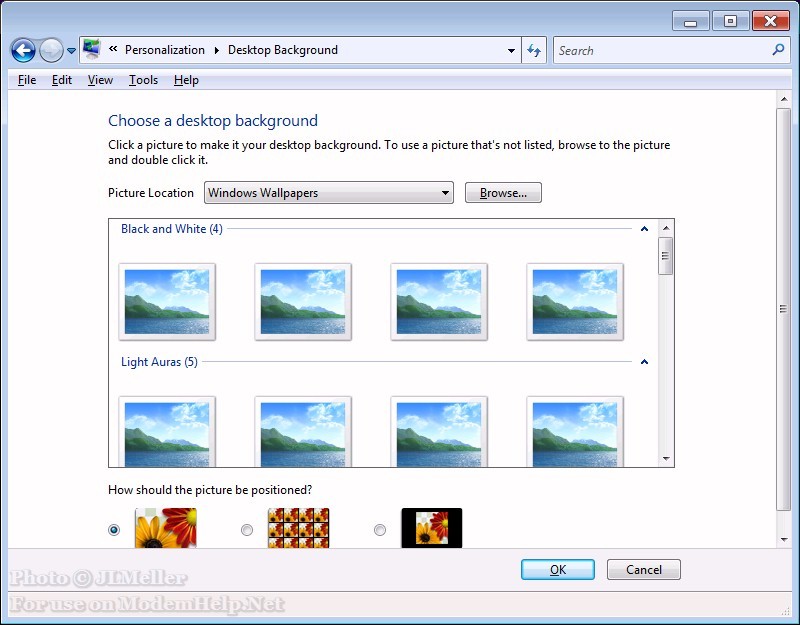Collapse the Black and White (4) group
Image resolution: width=800 pixels, height=625 pixels.
644,229
